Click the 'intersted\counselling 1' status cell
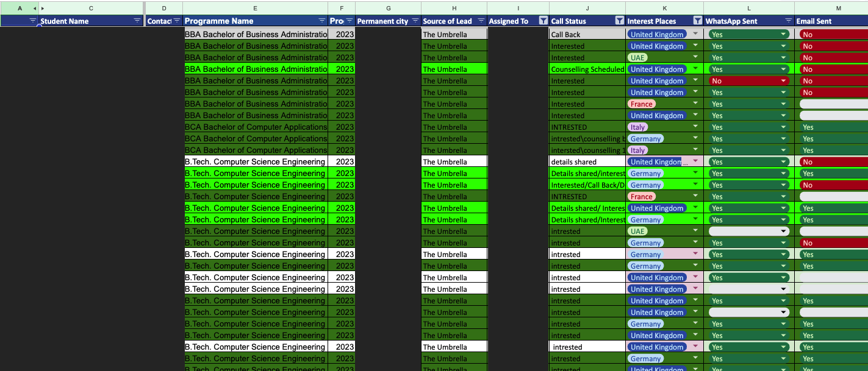The width and height of the screenshot is (868, 371). tap(587, 150)
